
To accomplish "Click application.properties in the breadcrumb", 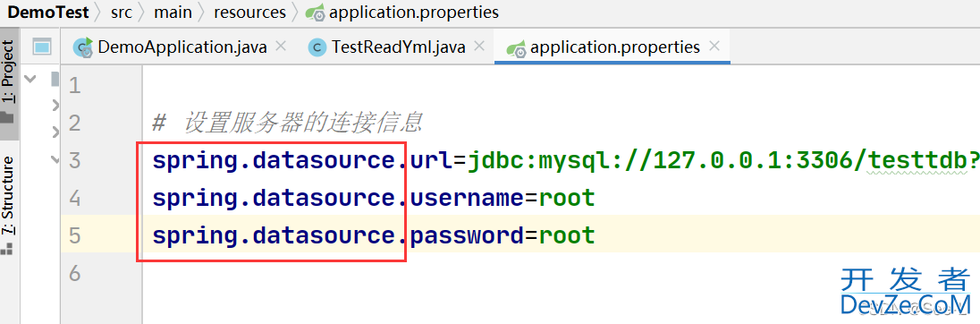I will [x=414, y=12].
